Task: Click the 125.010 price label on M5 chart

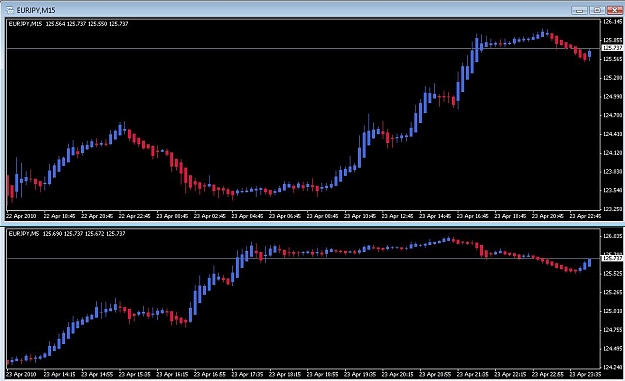Action: pos(613,311)
